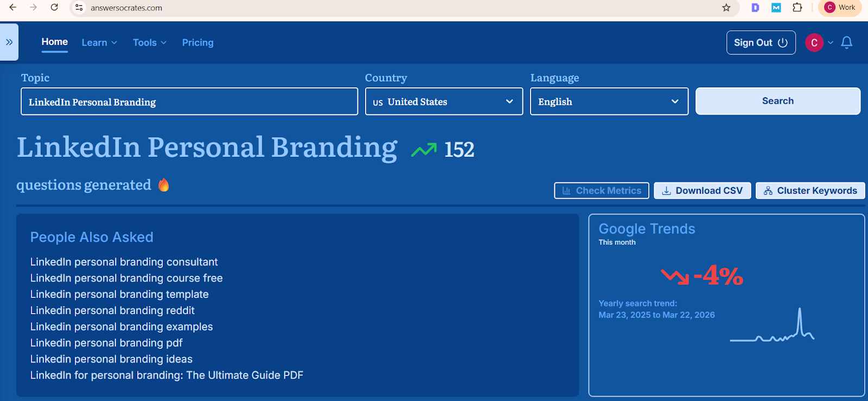
Task: Click the green trending arrow icon
Action: click(x=424, y=150)
